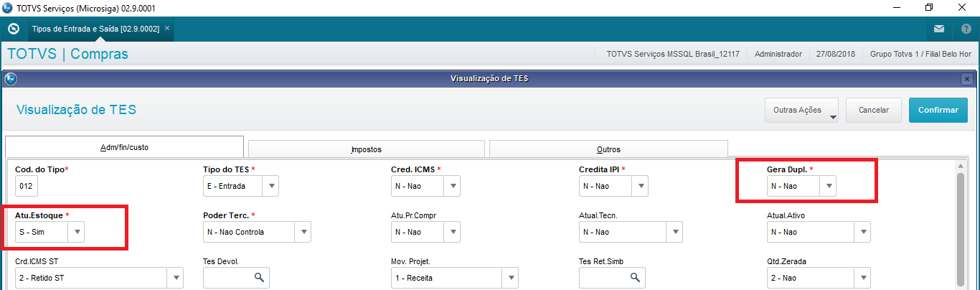Open the Poder Terc. dropdown

click(x=304, y=232)
